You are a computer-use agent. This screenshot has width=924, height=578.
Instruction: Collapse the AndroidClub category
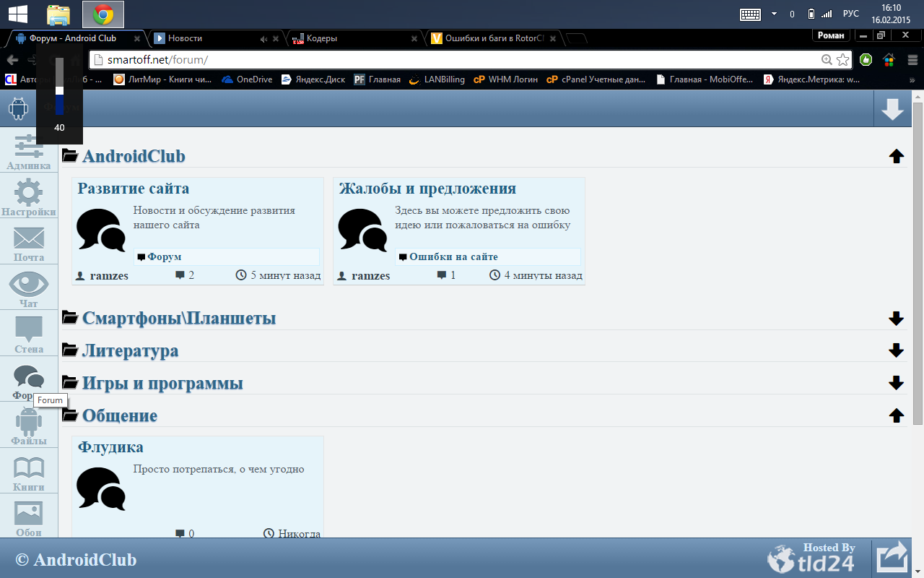click(x=896, y=156)
